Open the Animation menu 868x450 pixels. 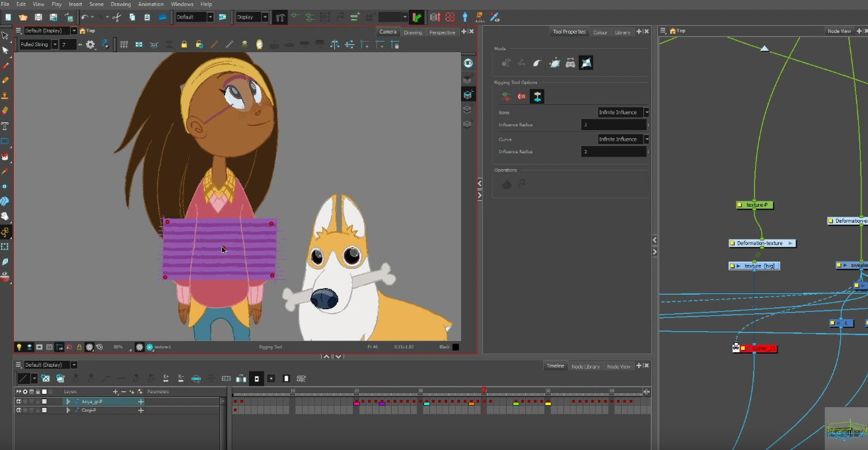(151, 4)
